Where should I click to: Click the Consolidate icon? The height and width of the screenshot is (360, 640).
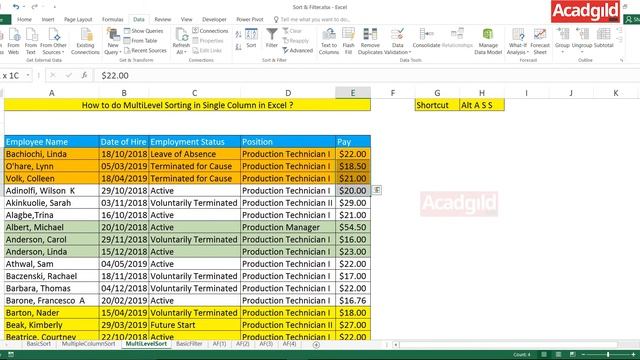click(x=427, y=38)
